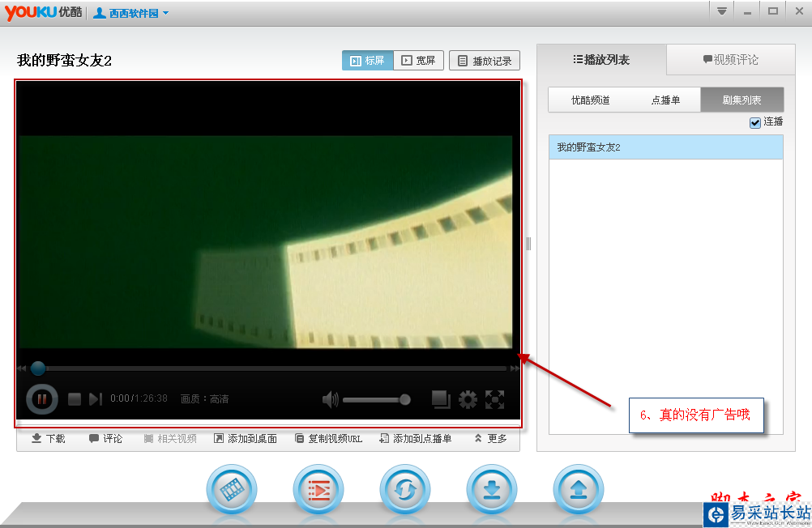This screenshot has width=812, height=528.
Task: Select the 点播单 tab
Action: (x=665, y=100)
